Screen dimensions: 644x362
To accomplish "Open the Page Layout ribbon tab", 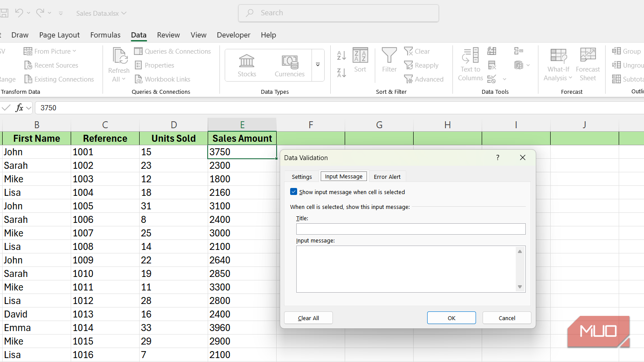I will (59, 35).
